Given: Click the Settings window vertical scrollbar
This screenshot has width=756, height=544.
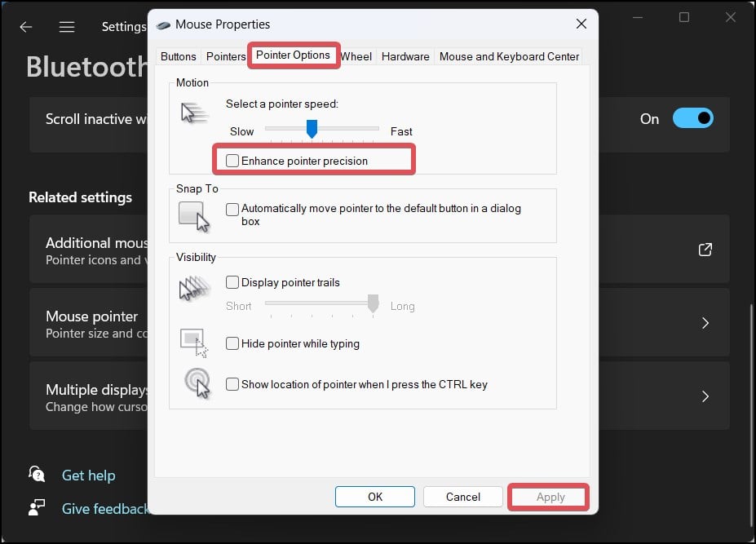Looking at the screenshot, I should point(750,415).
